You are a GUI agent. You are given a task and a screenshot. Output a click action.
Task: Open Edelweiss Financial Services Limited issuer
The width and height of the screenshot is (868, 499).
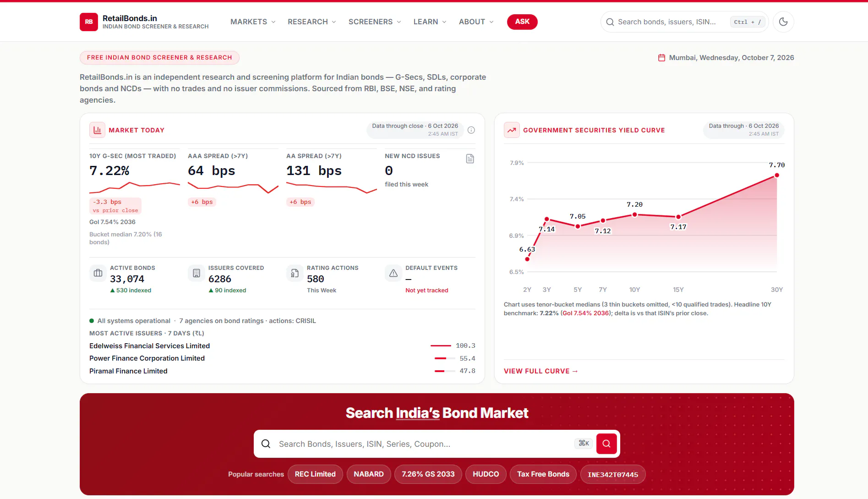[149, 346]
